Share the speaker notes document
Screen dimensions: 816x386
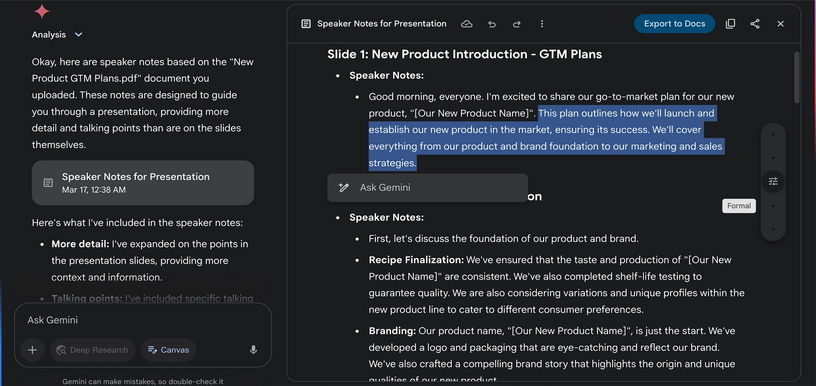click(755, 24)
